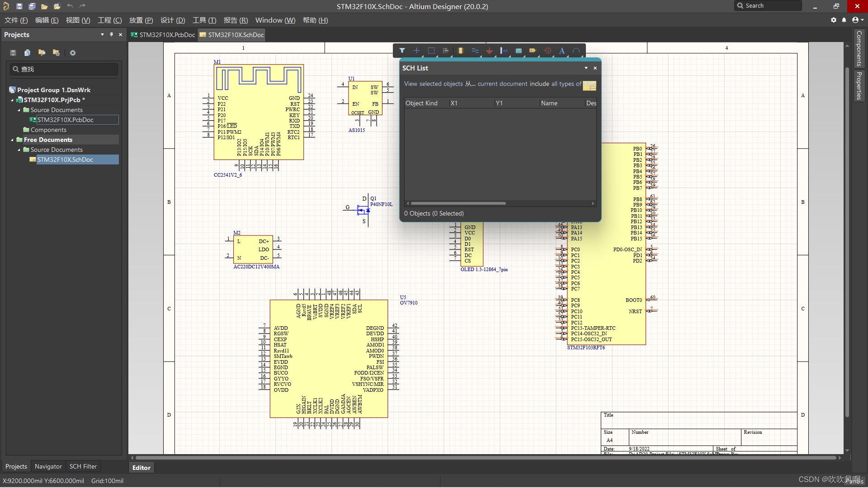
Task: Switch to the STM32F10X.PcbDoc document tab
Action: point(163,35)
